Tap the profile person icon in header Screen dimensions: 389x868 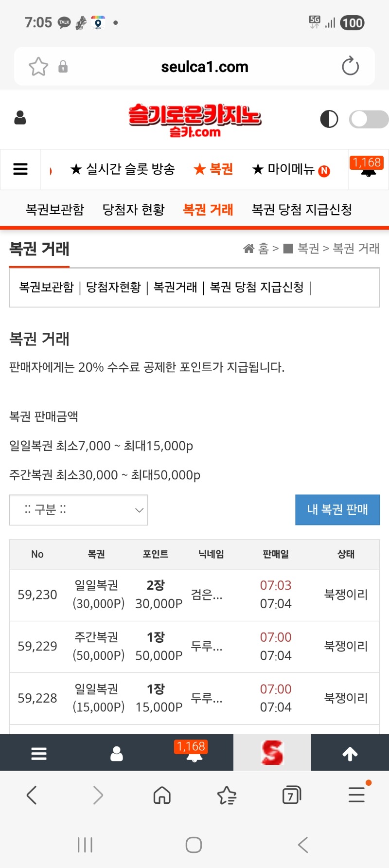20,118
